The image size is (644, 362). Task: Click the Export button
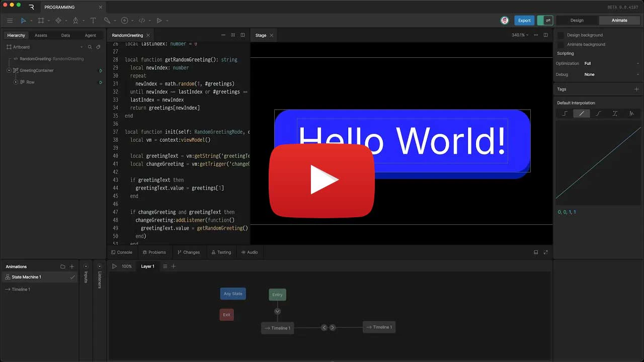pos(524,21)
